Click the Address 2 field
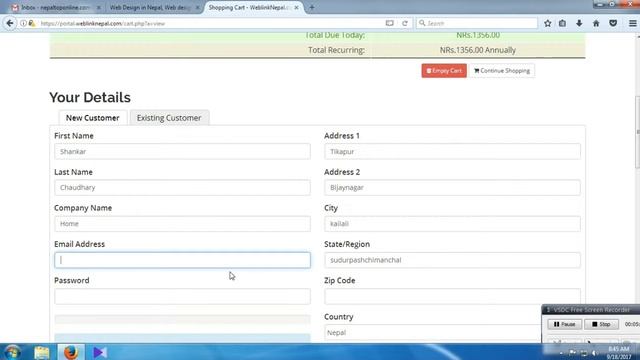Viewport: 640px width, 360px height. [452, 187]
